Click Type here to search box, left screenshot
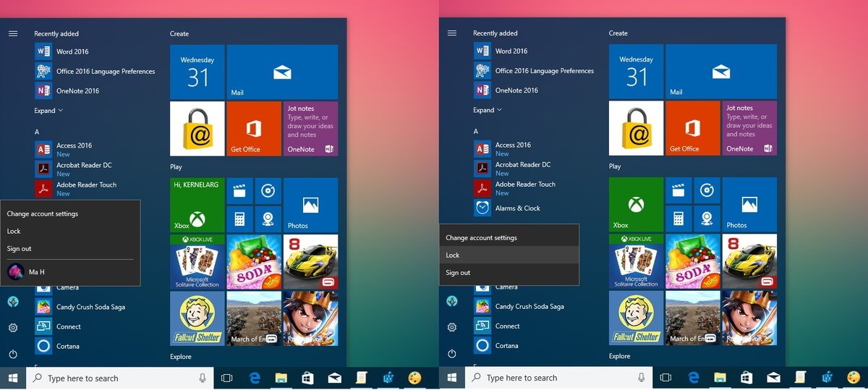 pyautogui.click(x=120, y=378)
